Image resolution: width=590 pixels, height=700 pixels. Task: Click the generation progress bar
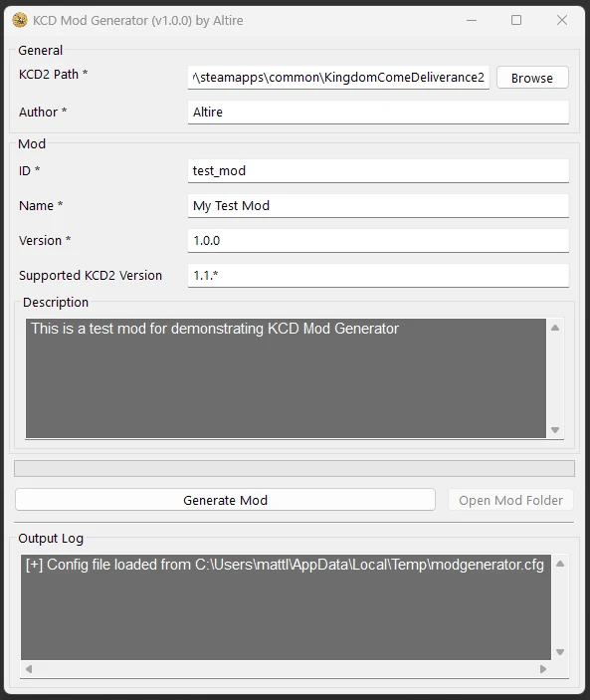point(295,468)
